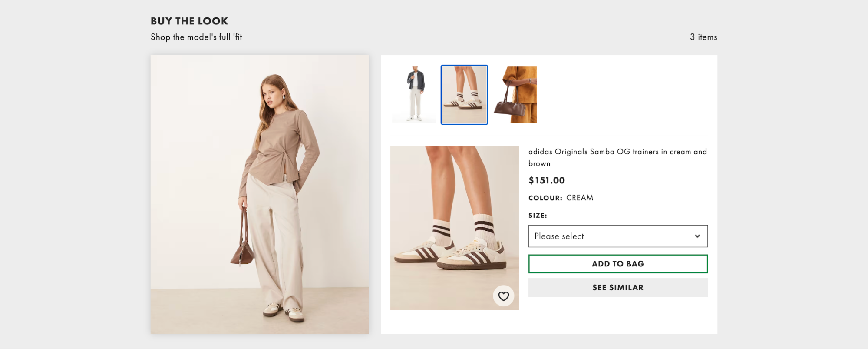Select the brown handbag thumbnail
This screenshot has height=352, width=868.
point(515,95)
